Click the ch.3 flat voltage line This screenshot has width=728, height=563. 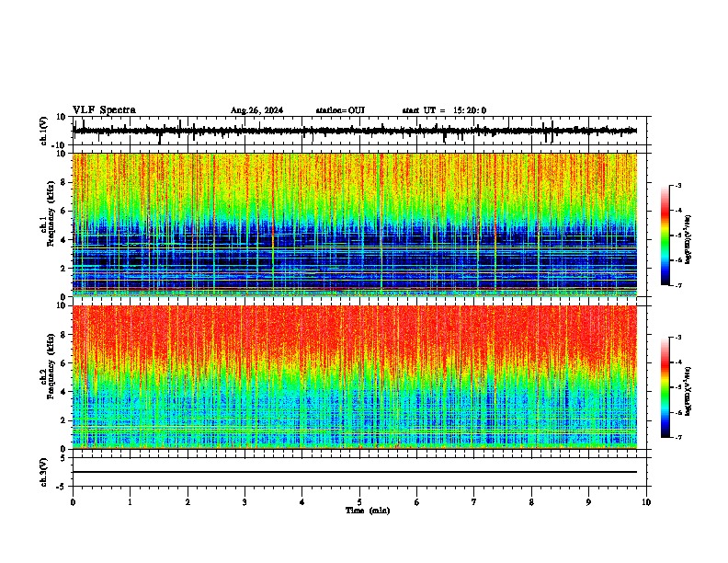(x=355, y=472)
